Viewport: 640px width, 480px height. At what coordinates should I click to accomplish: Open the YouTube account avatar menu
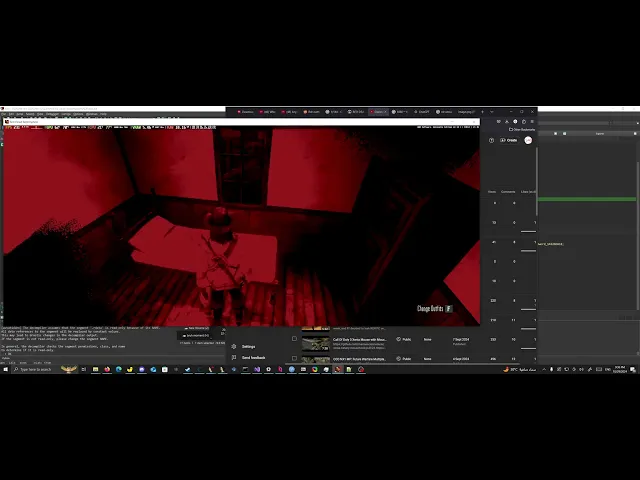pos(528,140)
